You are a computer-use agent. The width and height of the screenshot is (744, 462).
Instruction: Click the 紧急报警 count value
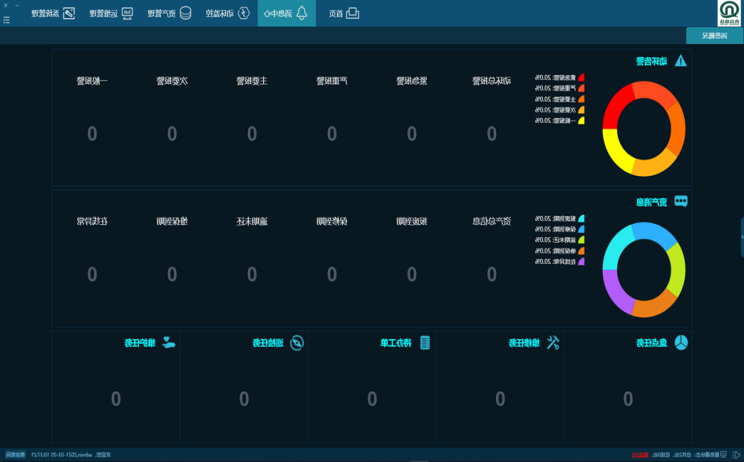(x=411, y=134)
